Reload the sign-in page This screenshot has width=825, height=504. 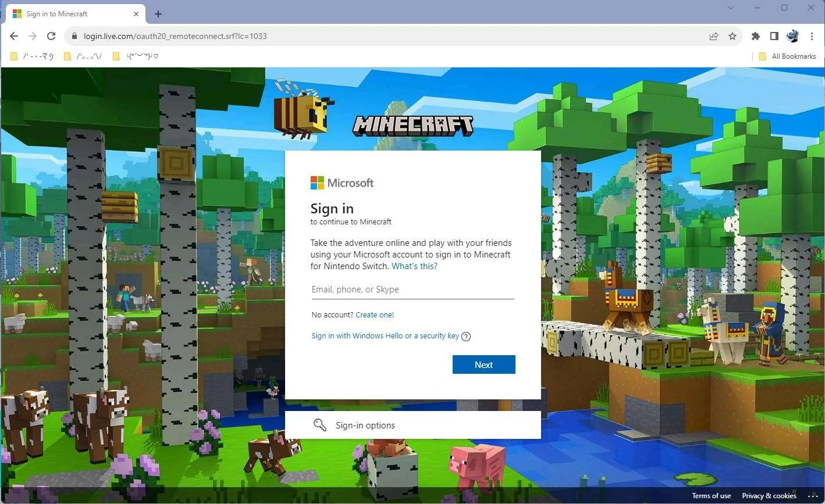[51, 36]
